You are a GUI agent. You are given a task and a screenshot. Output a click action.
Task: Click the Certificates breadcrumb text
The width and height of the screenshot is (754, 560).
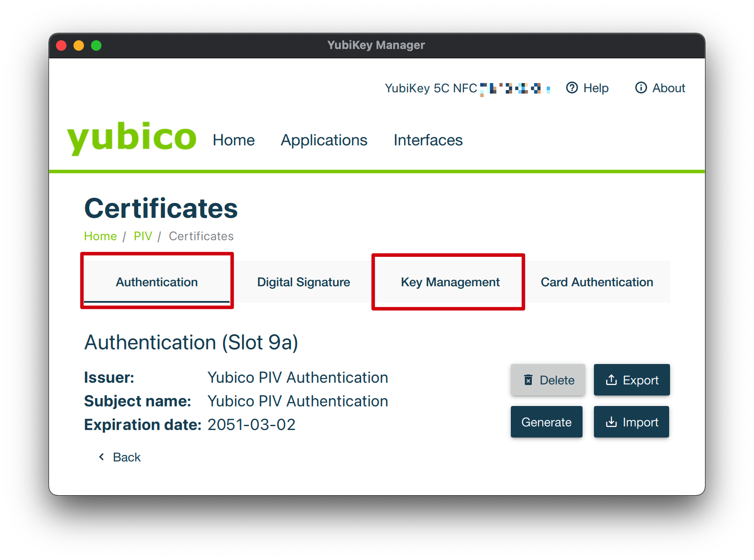tap(201, 236)
